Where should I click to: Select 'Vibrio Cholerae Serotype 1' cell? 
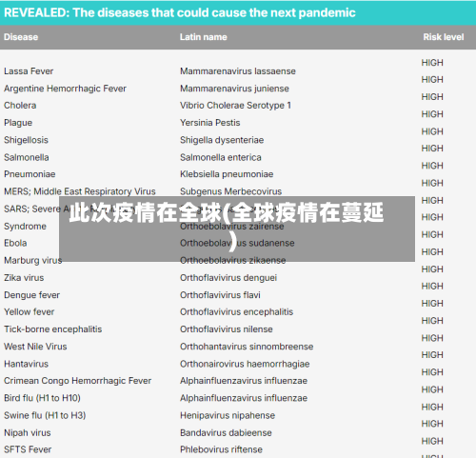pos(235,106)
